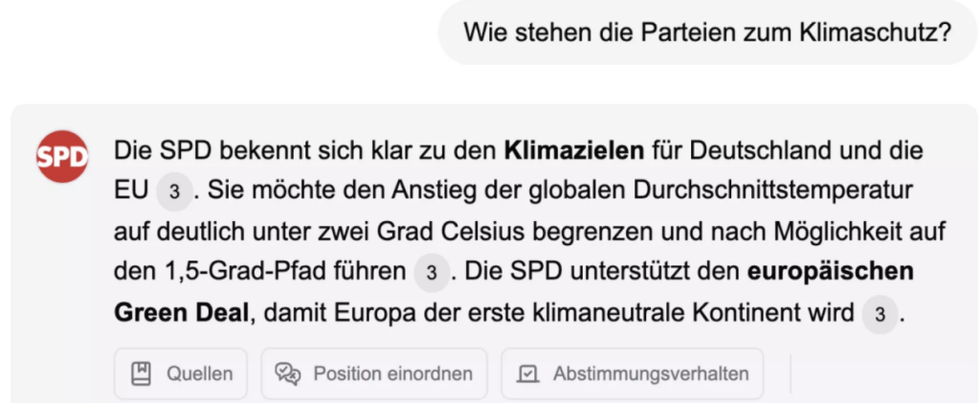Click the user question bubble about Klimaschutz
Image resolution: width=980 pixels, height=403 pixels.
pos(706,33)
